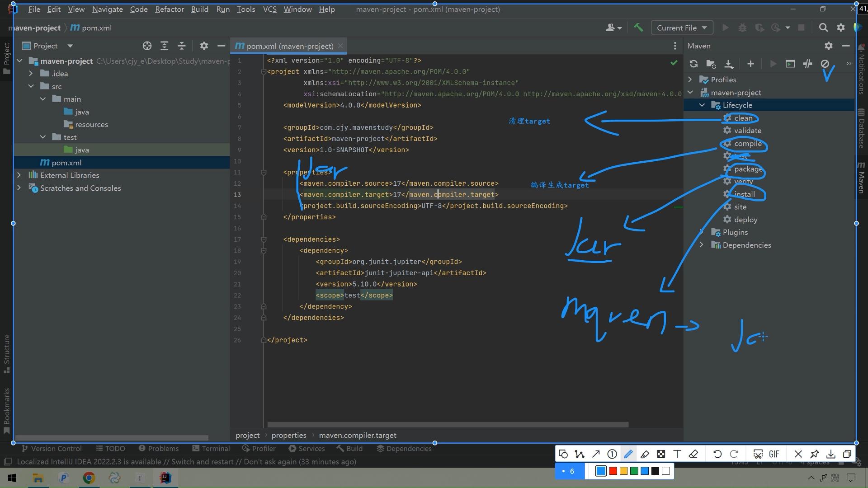
Task: Select the numbered marker annotation tool
Action: (x=612, y=454)
